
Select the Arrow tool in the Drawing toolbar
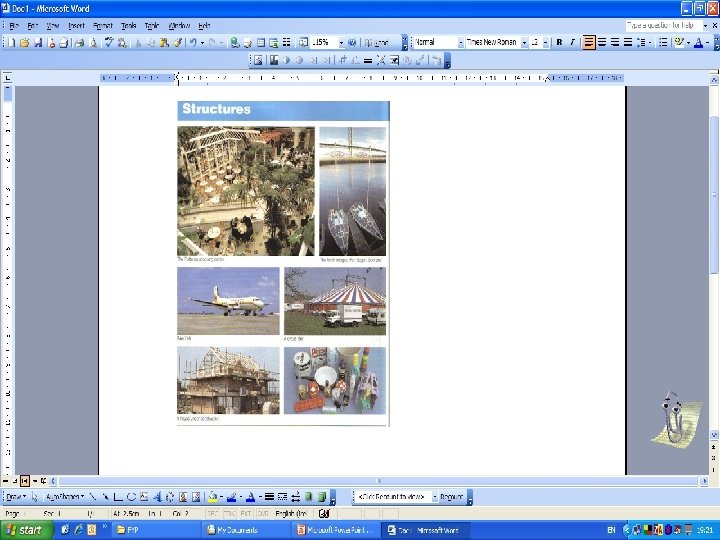[106, 496]
